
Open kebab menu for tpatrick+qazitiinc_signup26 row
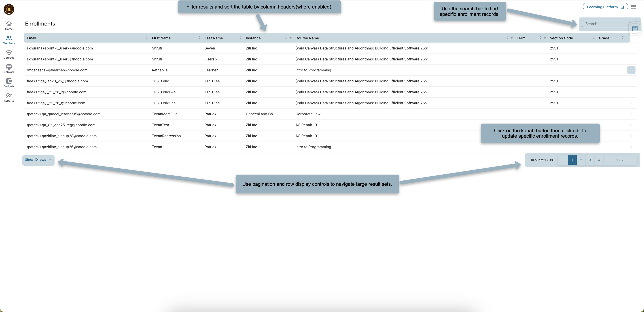(x=631, y=147)
